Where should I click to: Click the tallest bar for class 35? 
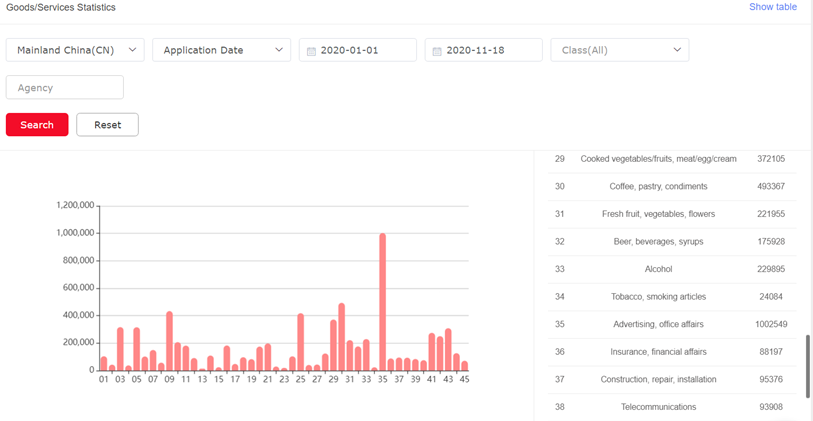tap(383, 302)
